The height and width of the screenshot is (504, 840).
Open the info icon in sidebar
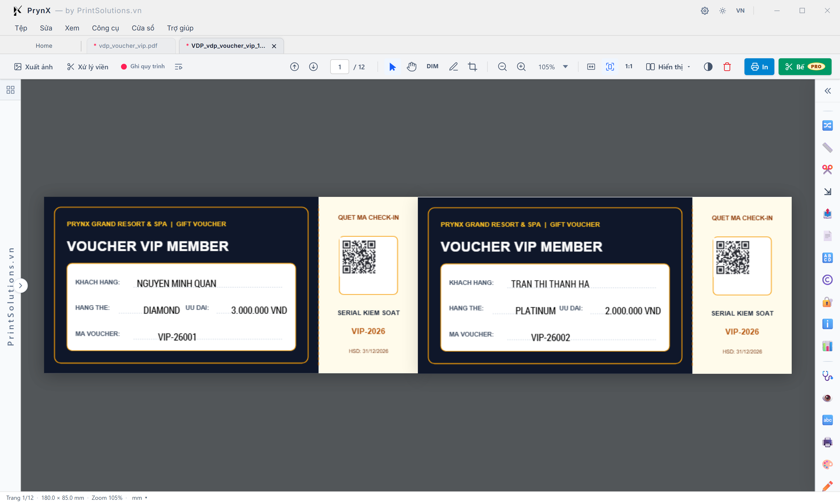click(827, 324)
